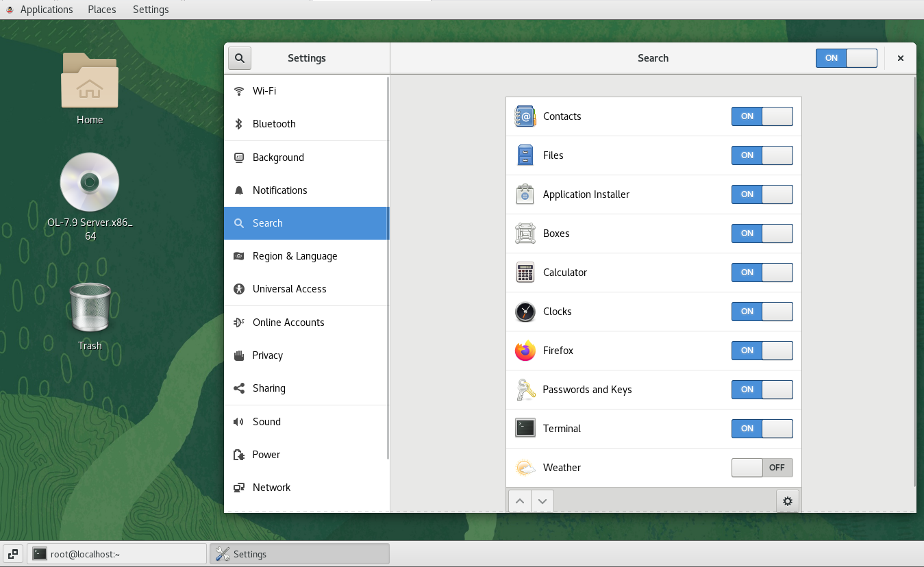
Task: Click the Files cabinet icon
Action: tap(525, 155)
